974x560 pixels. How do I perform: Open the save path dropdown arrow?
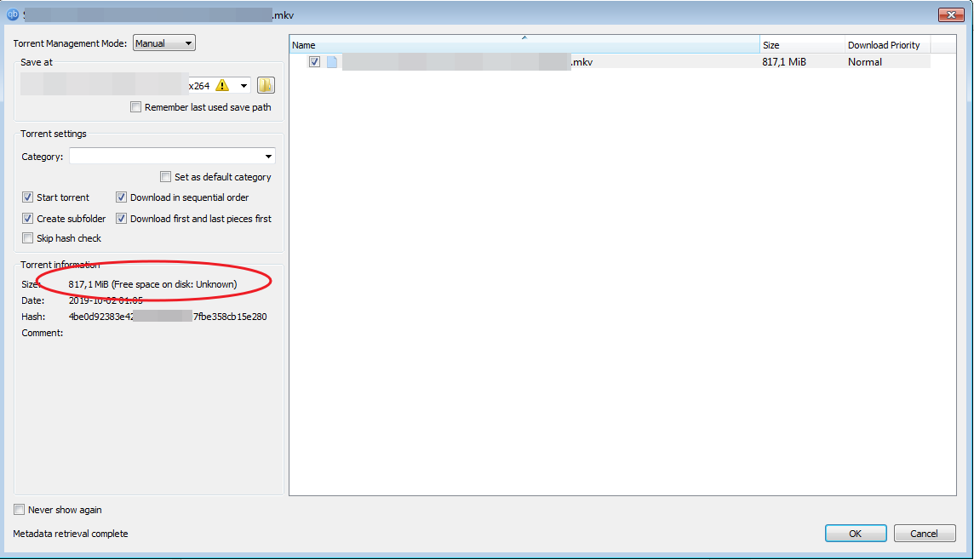coord(244,84)
